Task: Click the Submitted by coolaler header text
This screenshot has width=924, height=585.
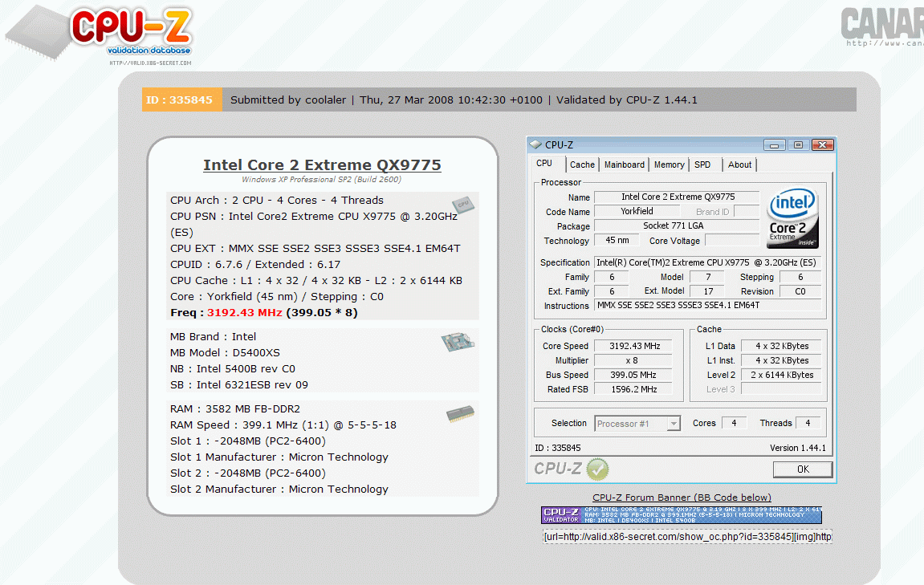Action: point(288,100)
